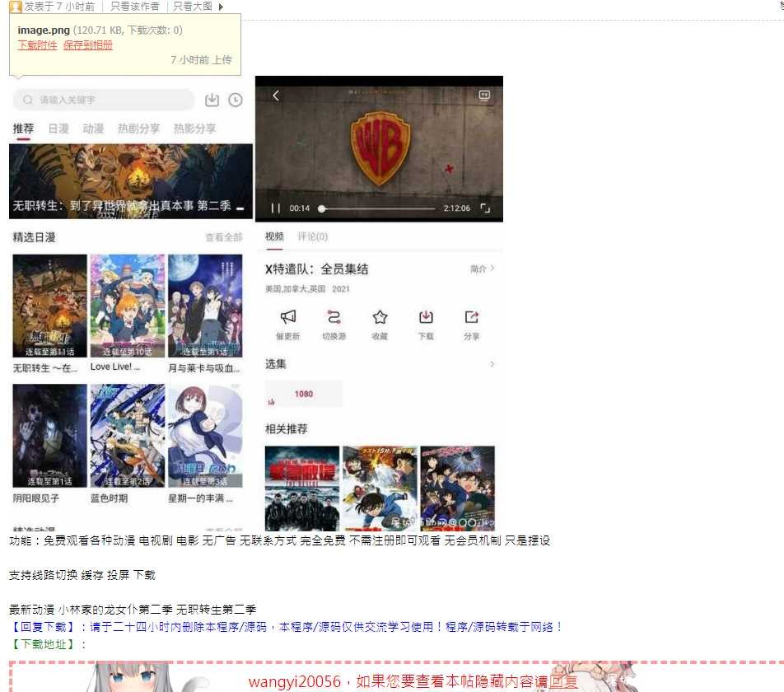Click 查看全部 next to 精选日漫
The height and width of the screenshot is (692, 784).
[x=224, y=237]
